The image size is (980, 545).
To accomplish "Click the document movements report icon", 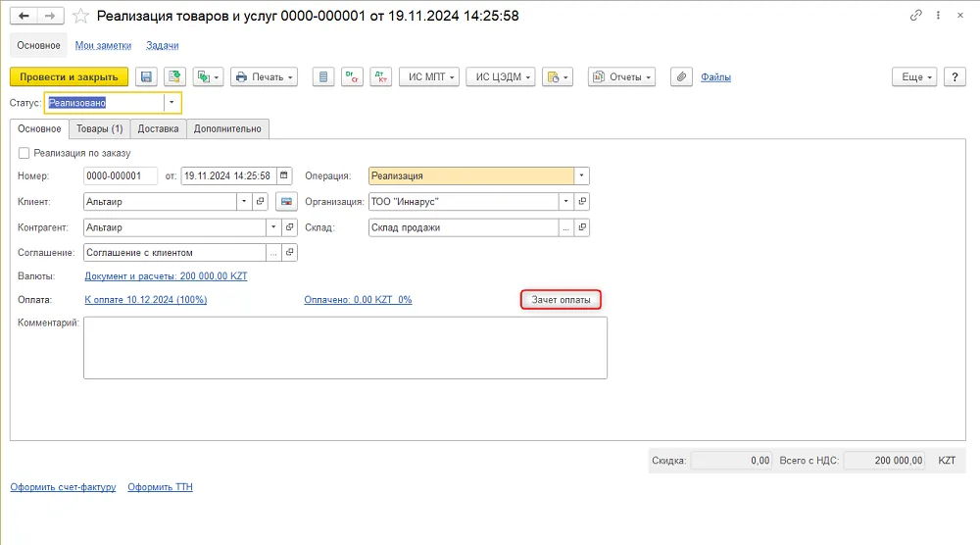I will click(323, 76).
